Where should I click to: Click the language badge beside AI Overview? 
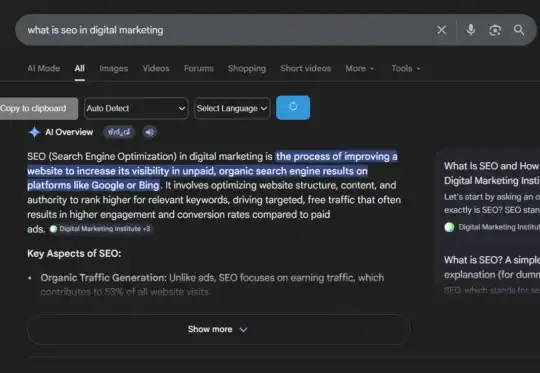click(x=119, y=132)
